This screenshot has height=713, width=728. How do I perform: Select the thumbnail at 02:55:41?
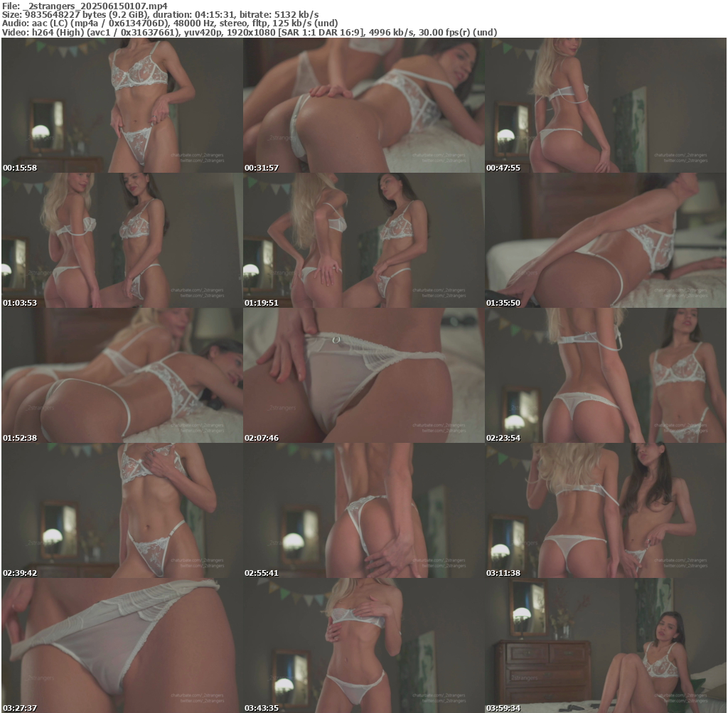(x=363, y=510)
